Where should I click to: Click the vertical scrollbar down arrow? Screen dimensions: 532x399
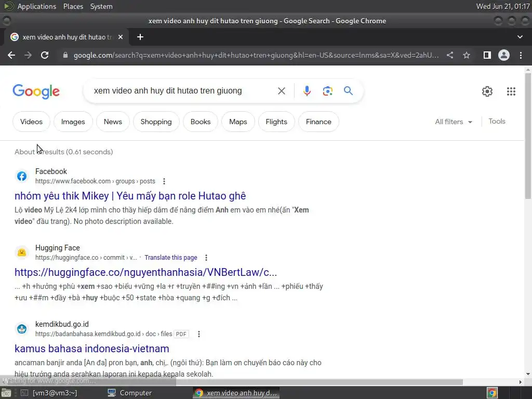point(528,374)
